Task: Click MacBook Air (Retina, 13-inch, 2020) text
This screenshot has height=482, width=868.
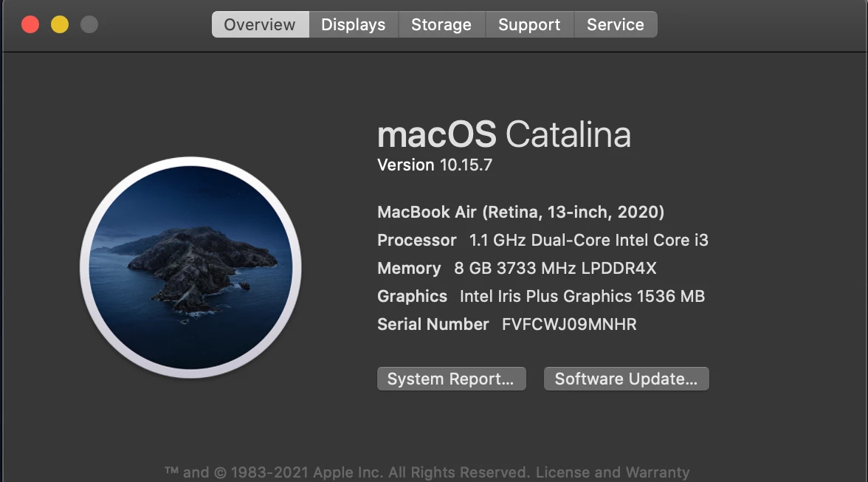Action: 520,212
